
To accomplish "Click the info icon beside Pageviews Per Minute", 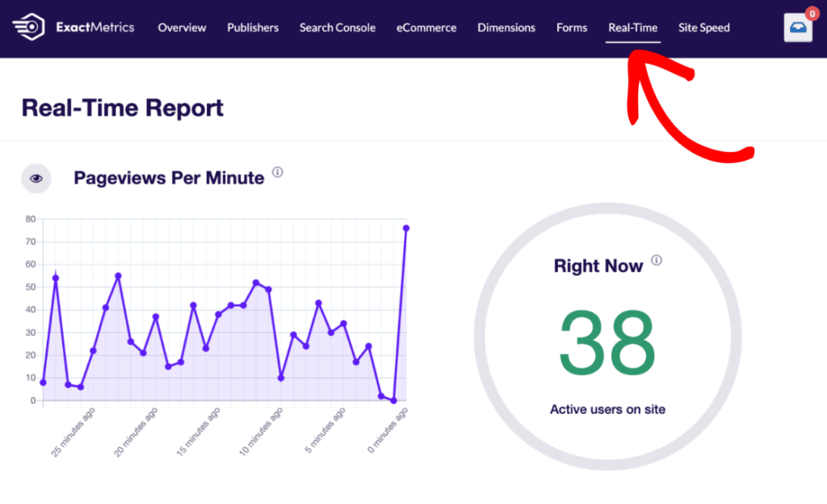I will tap(279, 171).
